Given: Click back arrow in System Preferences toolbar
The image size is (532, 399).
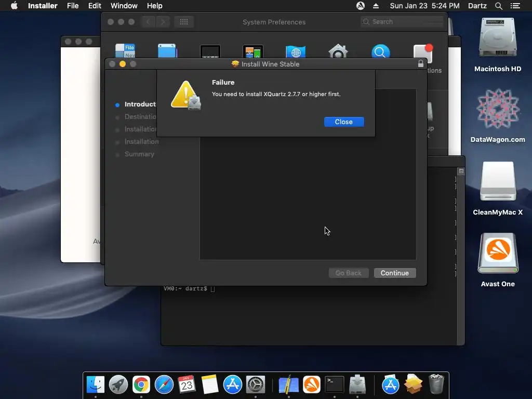Looking at the screenshot, I should (148, 22).
